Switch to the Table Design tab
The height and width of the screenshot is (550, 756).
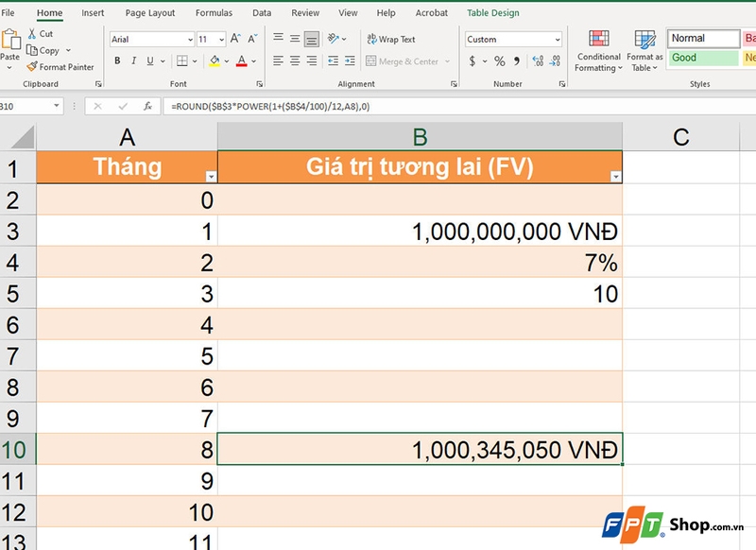pyautogui.click(x=491, y=13)
